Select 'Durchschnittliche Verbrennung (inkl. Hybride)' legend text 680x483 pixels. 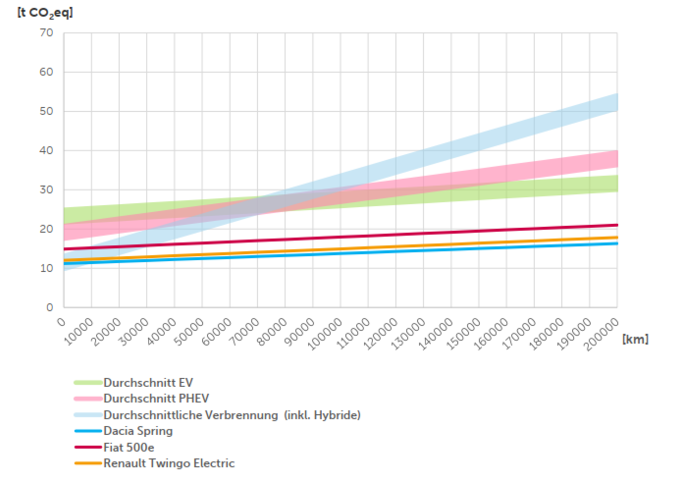click(x=232, y=415)
